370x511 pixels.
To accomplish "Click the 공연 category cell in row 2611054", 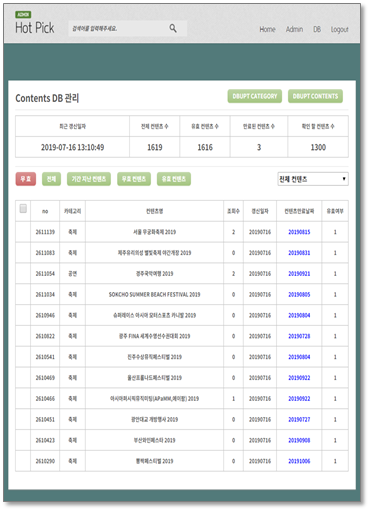I will pyautogui.click(x=72, y=274).
